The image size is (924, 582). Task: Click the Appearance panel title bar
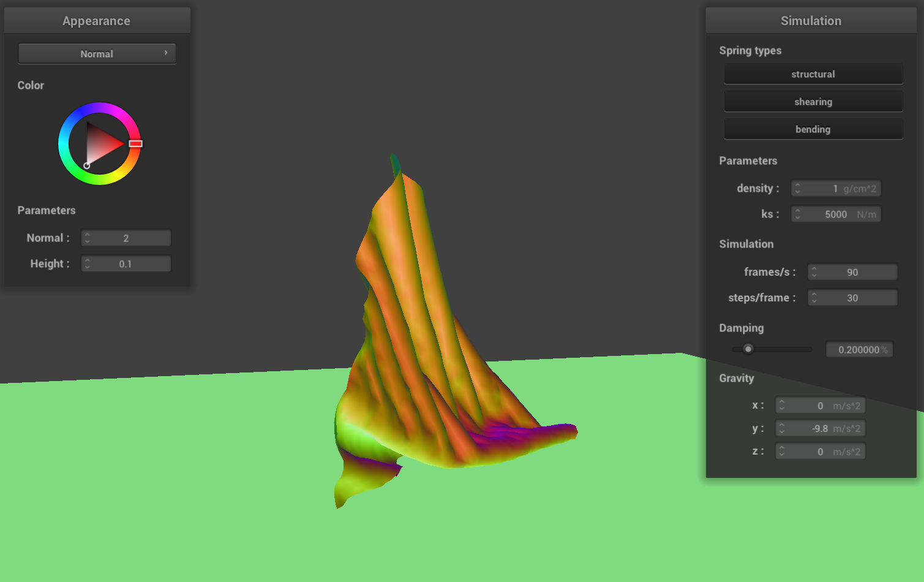click(97, 21)
